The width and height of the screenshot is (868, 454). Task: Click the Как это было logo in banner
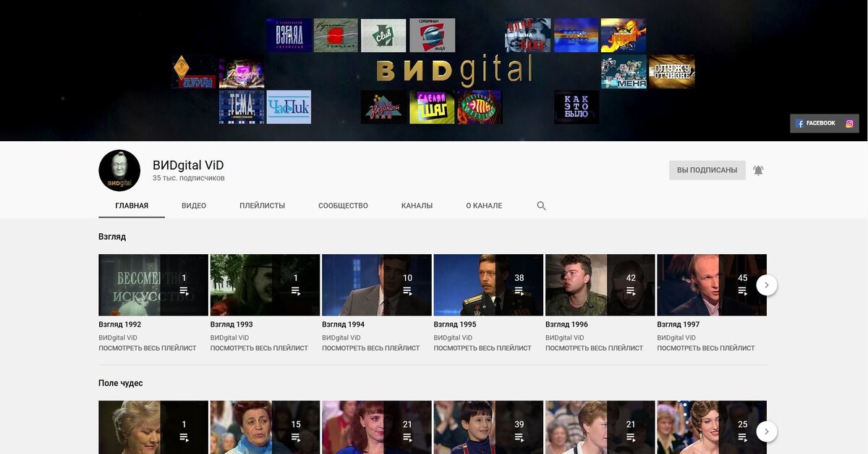[x=576, y=107]
